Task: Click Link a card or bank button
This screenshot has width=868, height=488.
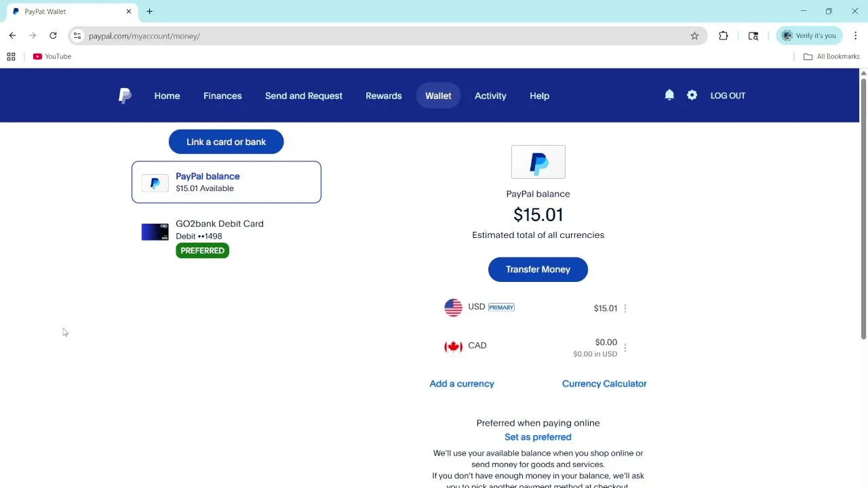Action: coord(226,142)
